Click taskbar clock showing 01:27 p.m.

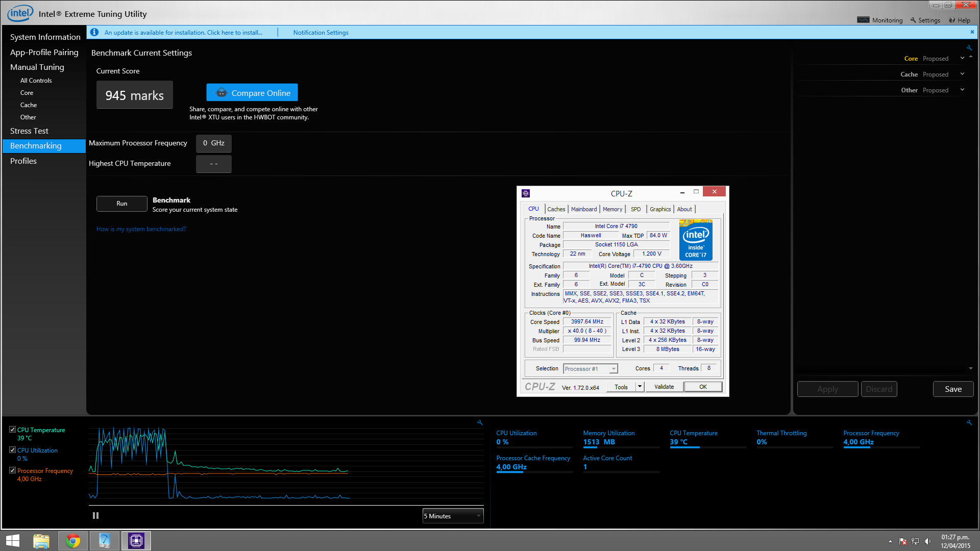pyautogui.click(x=955, y=541)
